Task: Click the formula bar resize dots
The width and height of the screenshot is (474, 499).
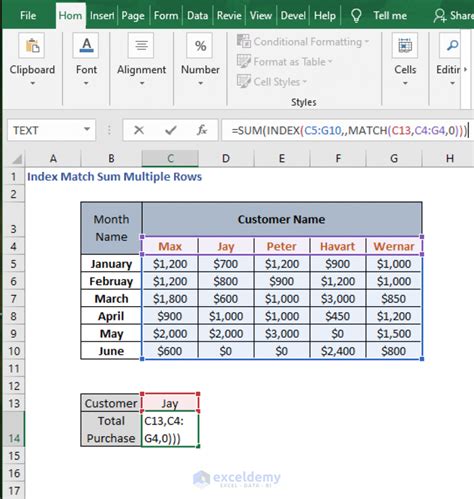Action: click(109, 130)
